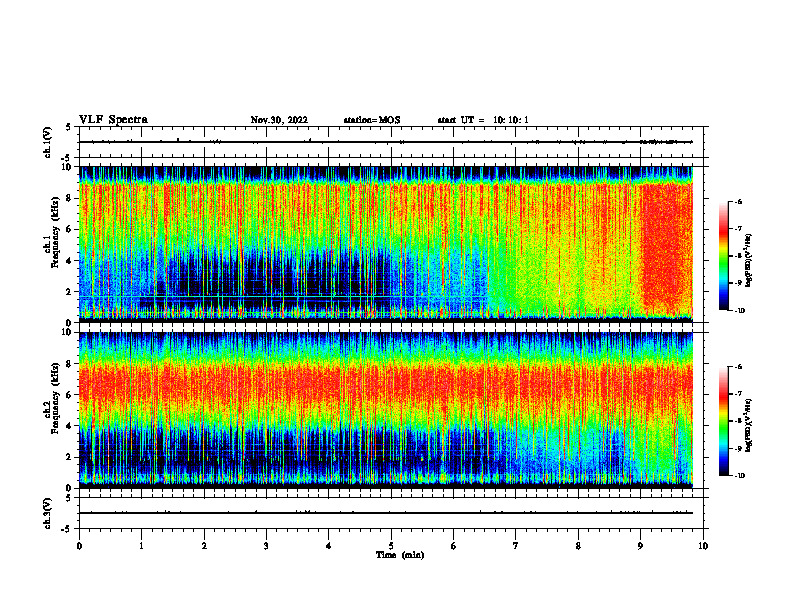Screen dimensions: 792x612
Task: Click the "station=MOS" header text
Action: 372,120
